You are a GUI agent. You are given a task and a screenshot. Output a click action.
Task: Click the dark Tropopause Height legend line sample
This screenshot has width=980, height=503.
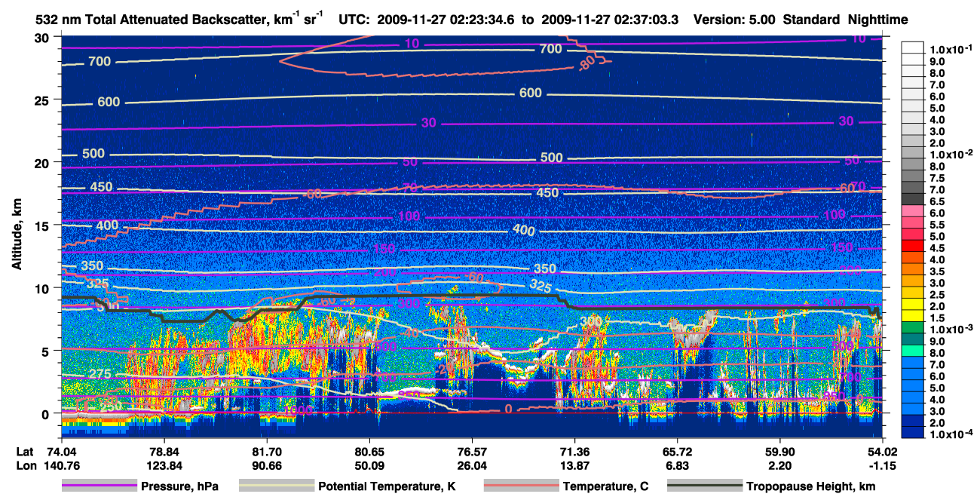pyautogui.click(x=705, y=486)
